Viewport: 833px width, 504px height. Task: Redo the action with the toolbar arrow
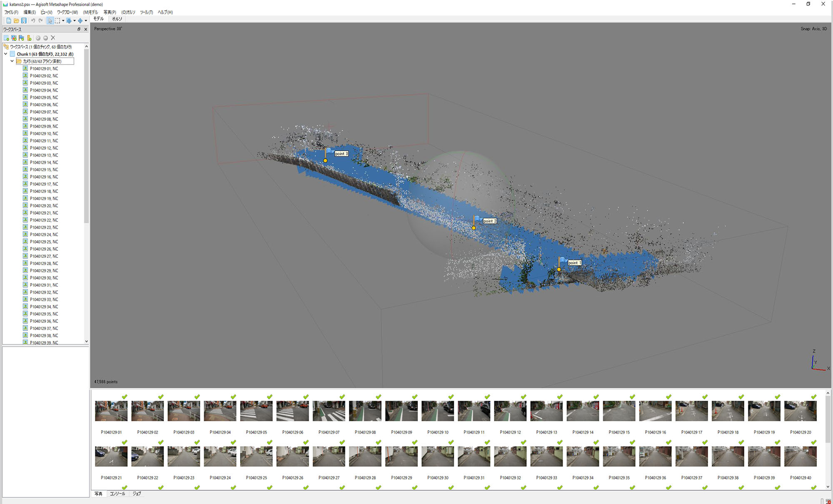pyautogui.click(x=40, y=20)
